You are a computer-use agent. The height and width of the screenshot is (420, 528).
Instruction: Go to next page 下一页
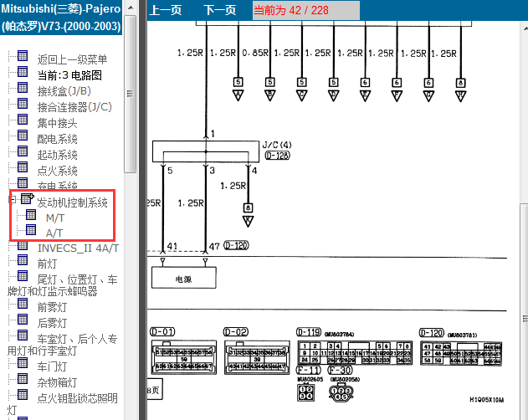[219, 10]
